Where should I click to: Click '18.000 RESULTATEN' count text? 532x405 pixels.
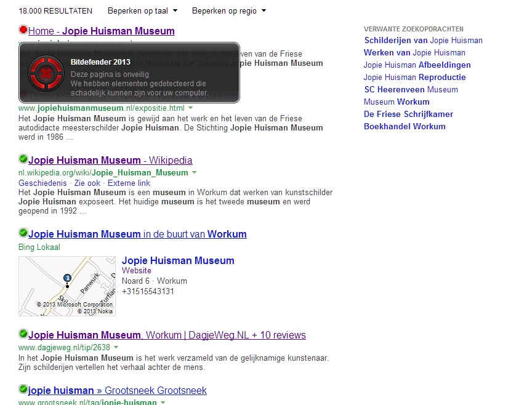[55, 11]
